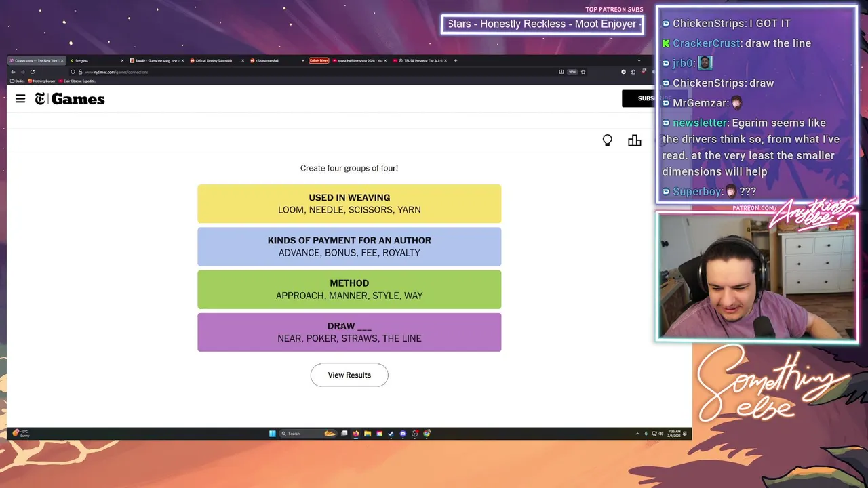Switch to the Kalshi News tab
The width and height of the screenshot is (868, 488).
[319, 60]
